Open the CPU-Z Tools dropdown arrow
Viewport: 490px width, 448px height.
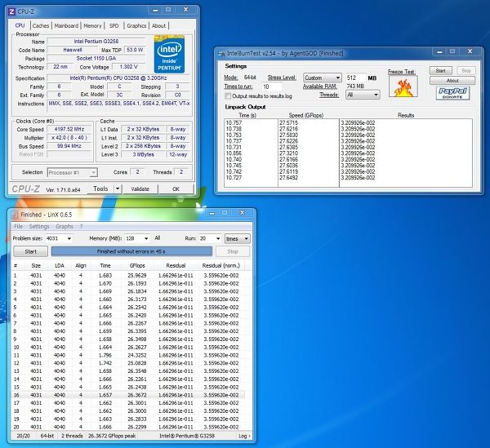click(x=118, y=189)
